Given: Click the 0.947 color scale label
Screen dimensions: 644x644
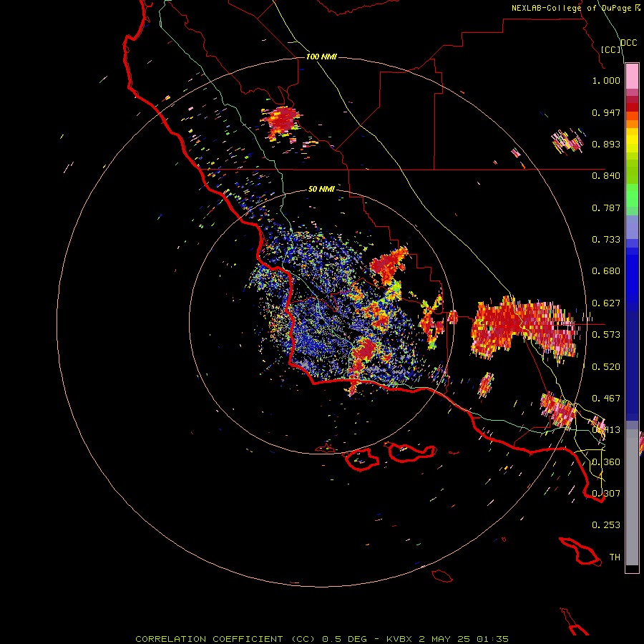Looking at the screenshot, I should pyautogui.click(x=606, y=112).
